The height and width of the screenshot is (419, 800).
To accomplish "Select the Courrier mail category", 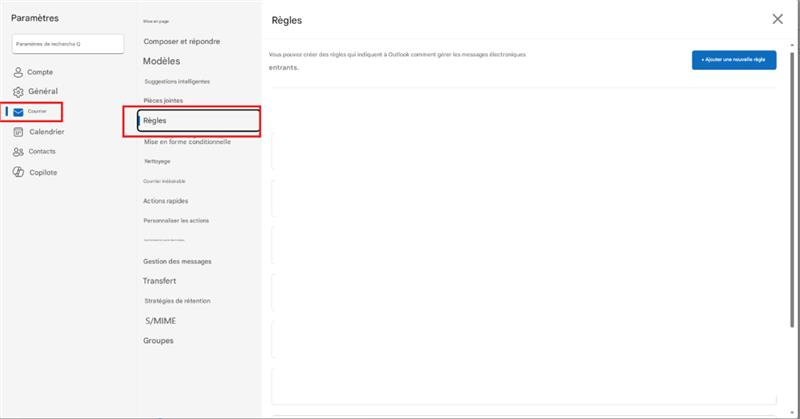I will pos(32,112).
